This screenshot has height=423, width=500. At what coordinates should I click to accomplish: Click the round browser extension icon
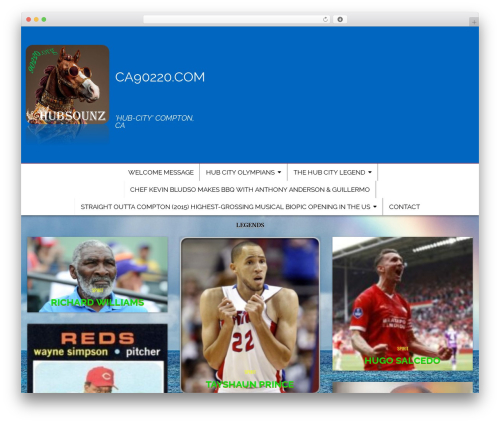tap(340, 19)
